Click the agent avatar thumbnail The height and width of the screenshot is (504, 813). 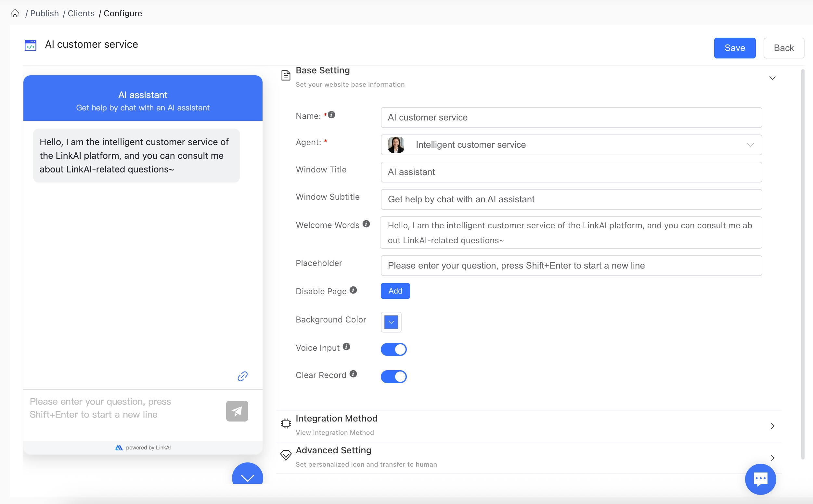pyautogui.click(x=396, y=145)
